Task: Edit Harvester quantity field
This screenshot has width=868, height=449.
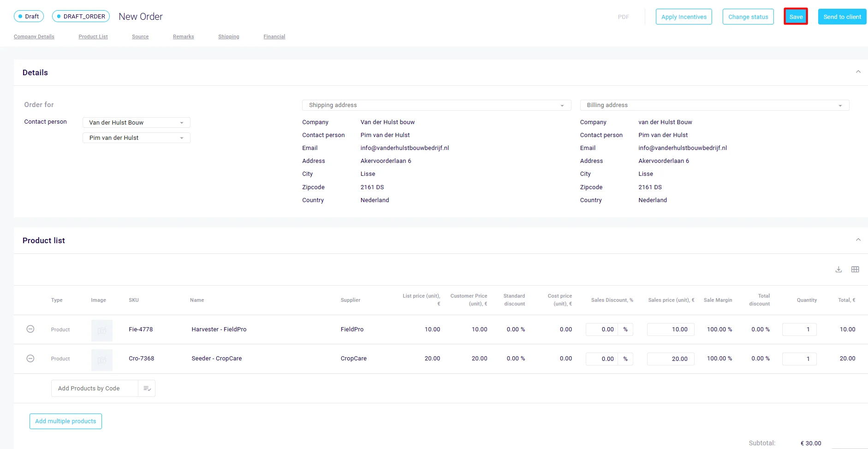Action: click(x=799, y=329)
